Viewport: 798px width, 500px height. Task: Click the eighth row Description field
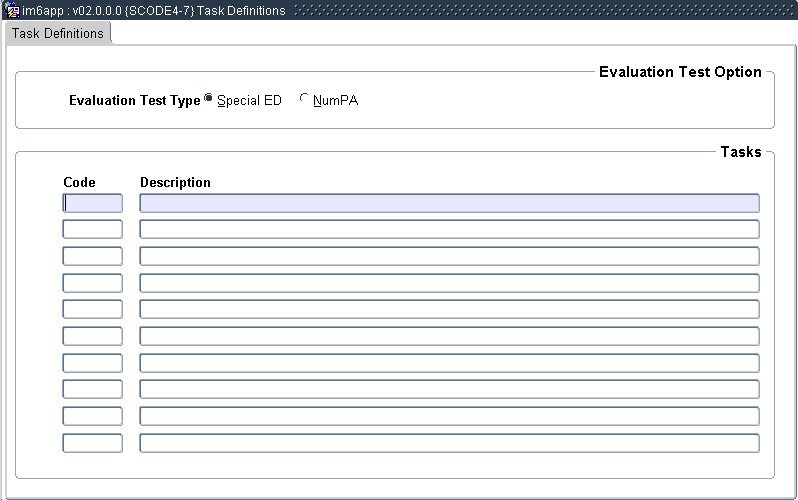pyautogui.click(x=449, y=389)
